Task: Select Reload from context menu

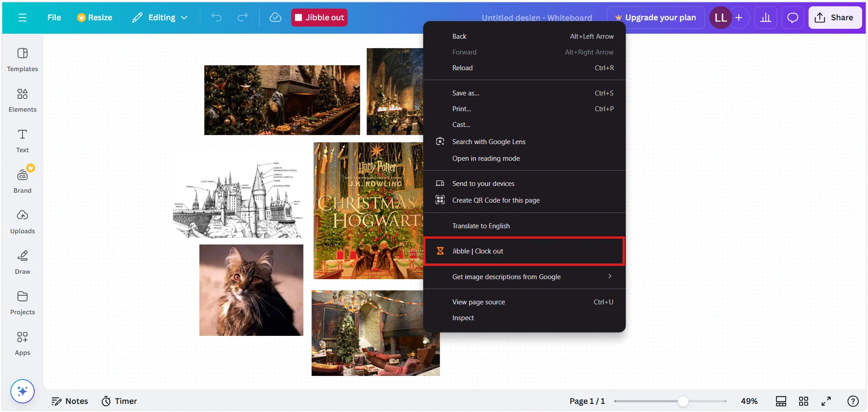Action: 524,68
